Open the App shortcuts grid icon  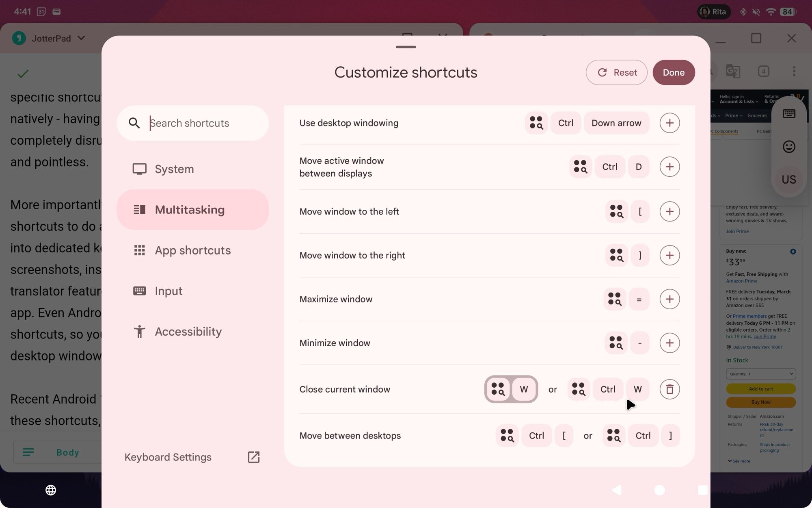(139, 250)
